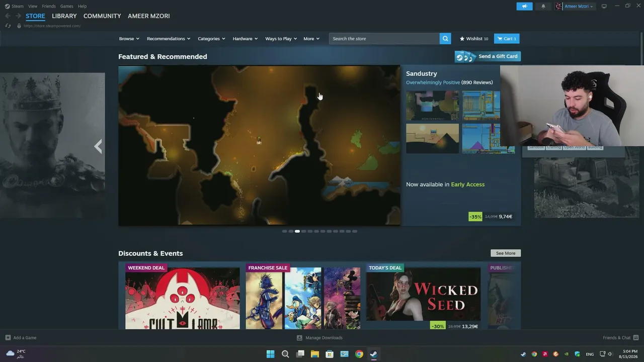Open the Ameer Mzori account dropdown
Screen dimensions: 644x362
coord(575,6)
